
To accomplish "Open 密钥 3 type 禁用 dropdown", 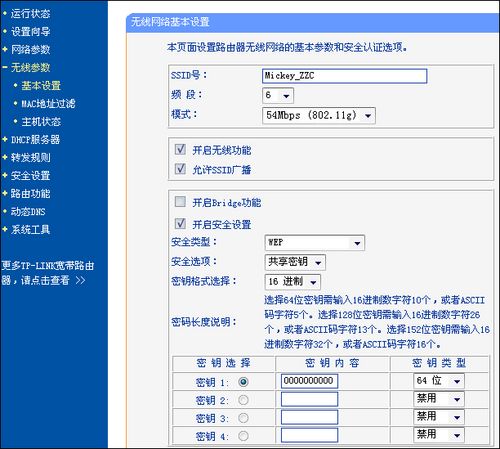I will 439,417.
